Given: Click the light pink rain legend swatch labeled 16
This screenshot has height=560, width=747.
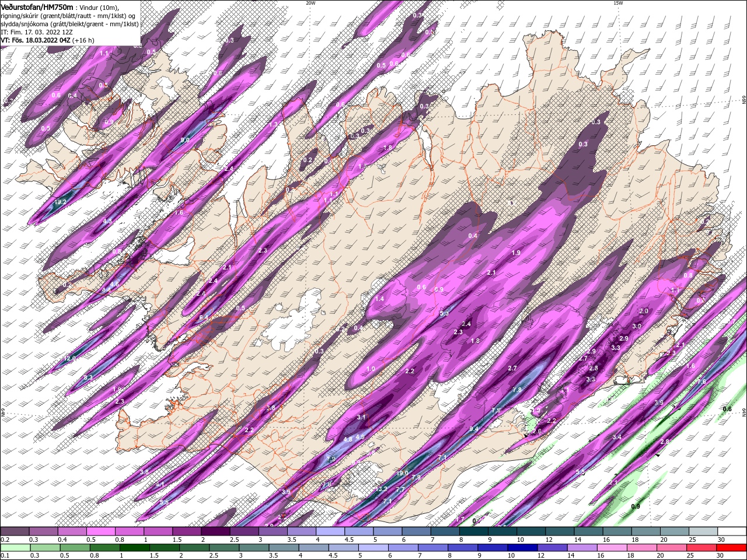Looking at the screenshot, I should (612, 547).
